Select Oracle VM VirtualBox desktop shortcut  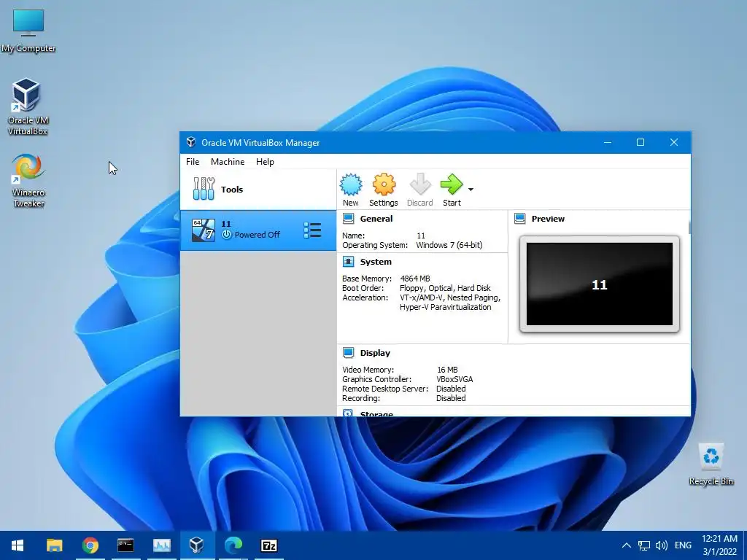coord(28,106)
